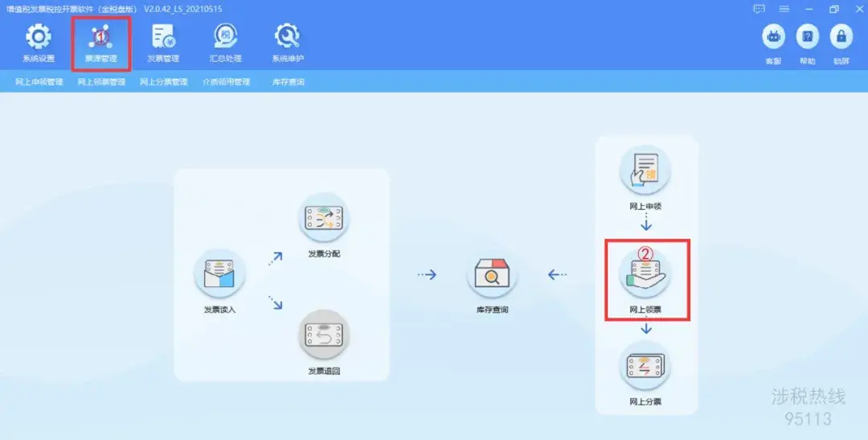Click the 网上申领 online application icon
Screen dimensions: 868x440
pos(645,170)
